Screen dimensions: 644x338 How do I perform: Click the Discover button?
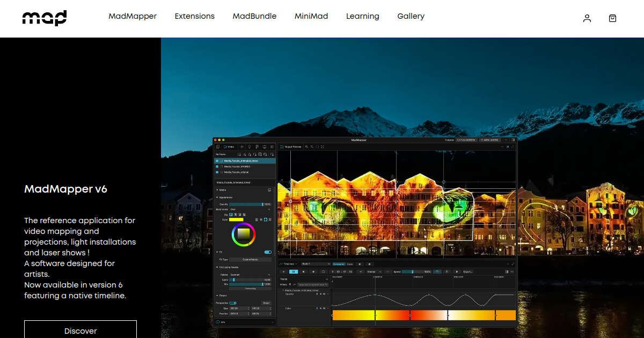click(80, 329)
